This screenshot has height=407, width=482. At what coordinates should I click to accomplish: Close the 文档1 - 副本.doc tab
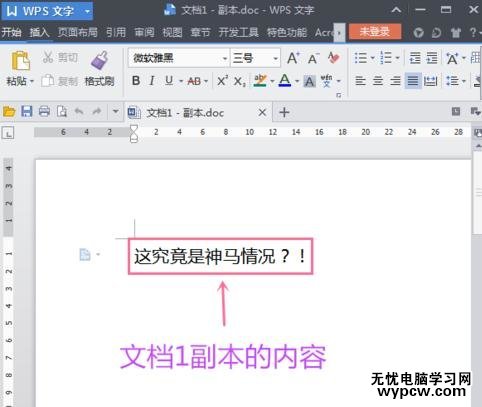coord(262,113)
